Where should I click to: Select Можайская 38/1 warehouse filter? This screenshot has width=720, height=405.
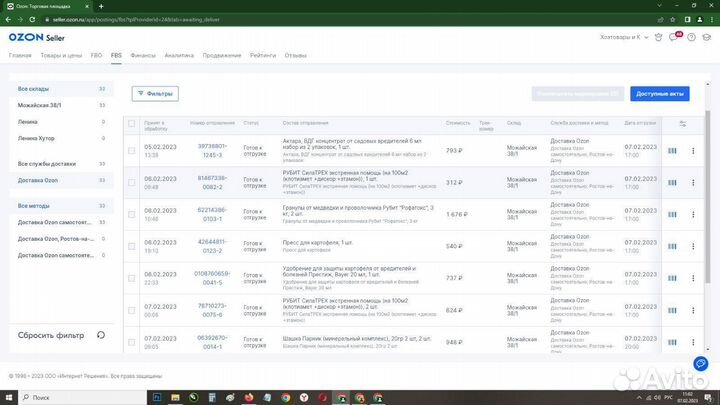click(40, 104)
